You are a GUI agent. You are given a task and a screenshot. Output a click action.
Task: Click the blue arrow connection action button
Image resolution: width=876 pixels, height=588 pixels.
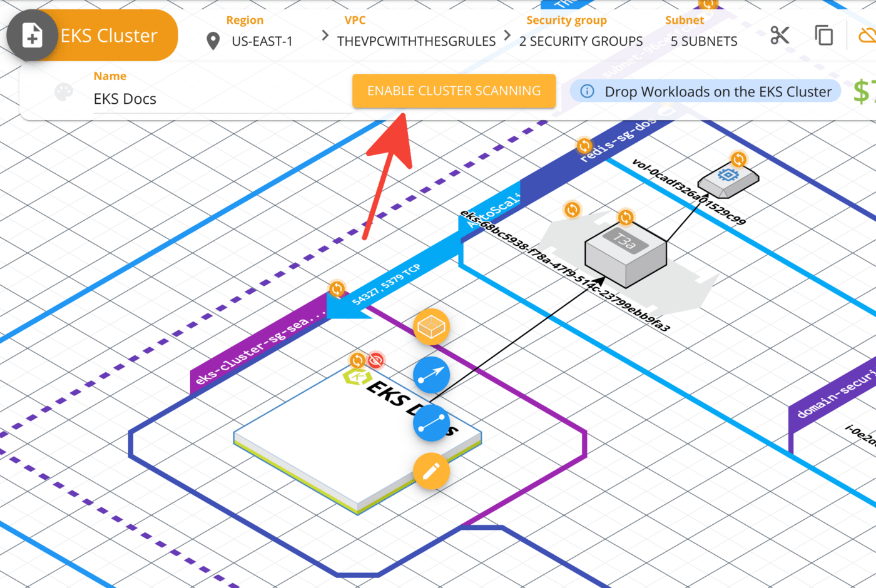(431, 375)
